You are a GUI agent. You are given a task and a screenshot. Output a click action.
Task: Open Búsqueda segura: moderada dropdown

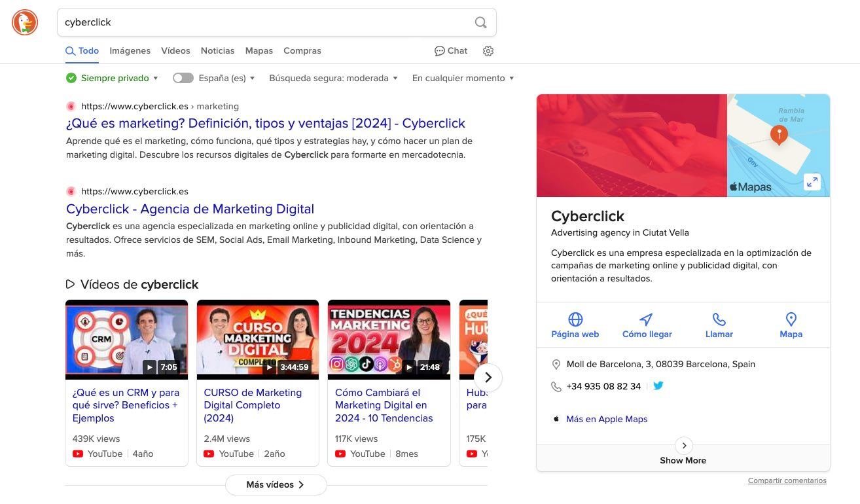tap(333, 78)
